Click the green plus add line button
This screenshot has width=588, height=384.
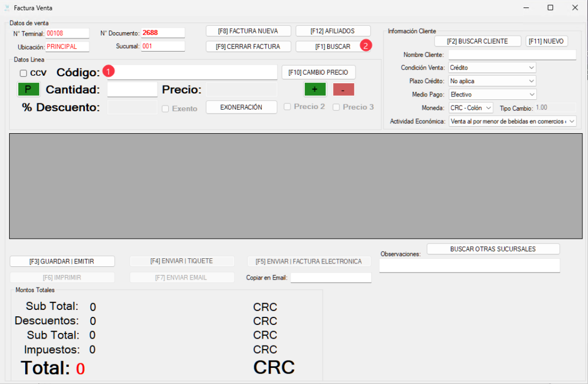click(315, 90)
